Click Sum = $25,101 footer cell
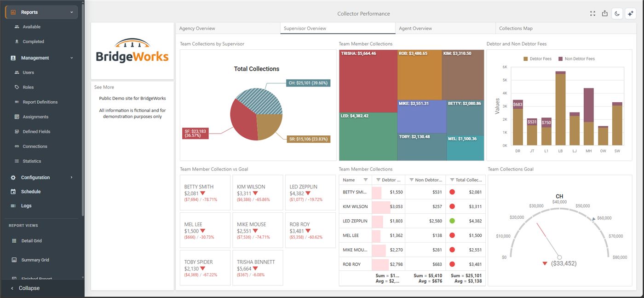 click(466, 276)
